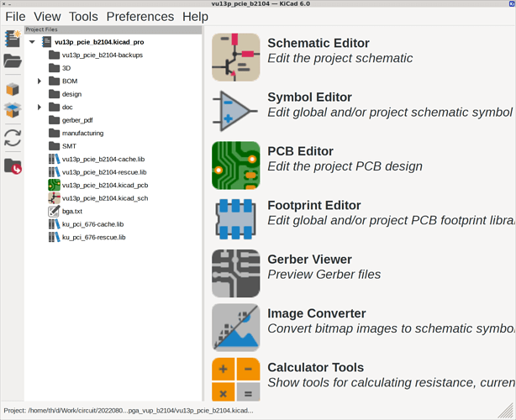516x420 pixels.
Task: Click the New Project icon in left toolbar
Action: coord(13,39)
